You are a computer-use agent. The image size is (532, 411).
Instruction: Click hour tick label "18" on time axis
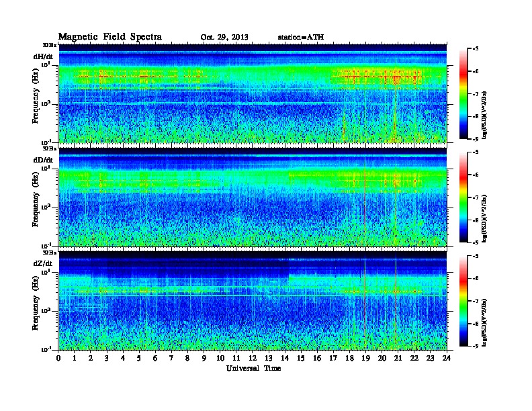[349, 358]
